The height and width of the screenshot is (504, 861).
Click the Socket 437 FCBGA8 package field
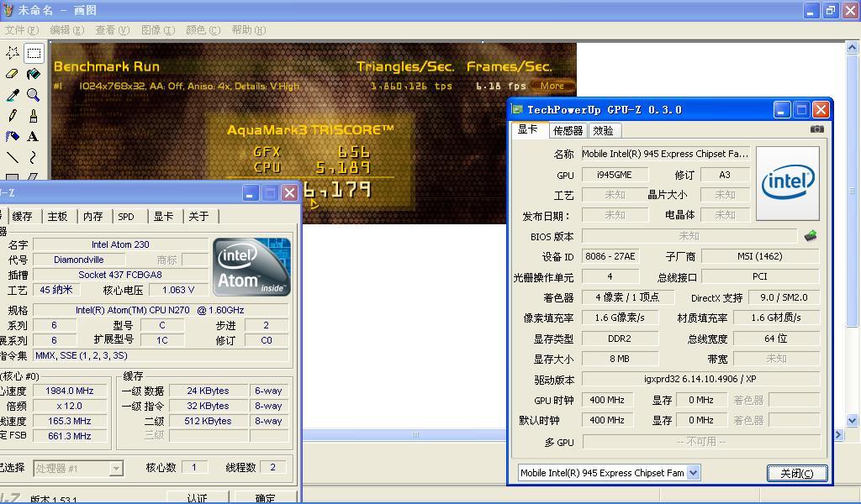(120, 275)
